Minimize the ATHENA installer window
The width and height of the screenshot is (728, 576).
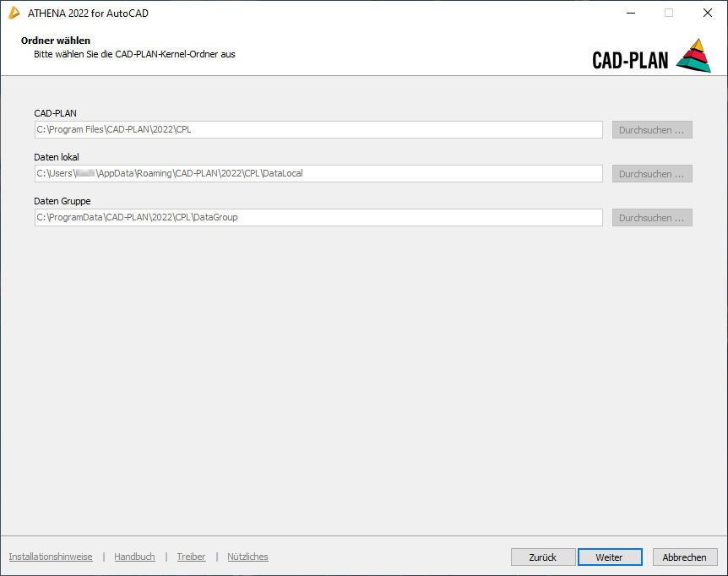630,13
